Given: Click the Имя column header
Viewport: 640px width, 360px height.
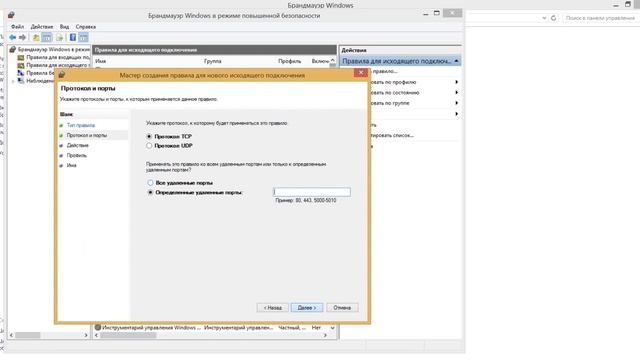Looking at the screenshot, I should click(x=100, y=61).
